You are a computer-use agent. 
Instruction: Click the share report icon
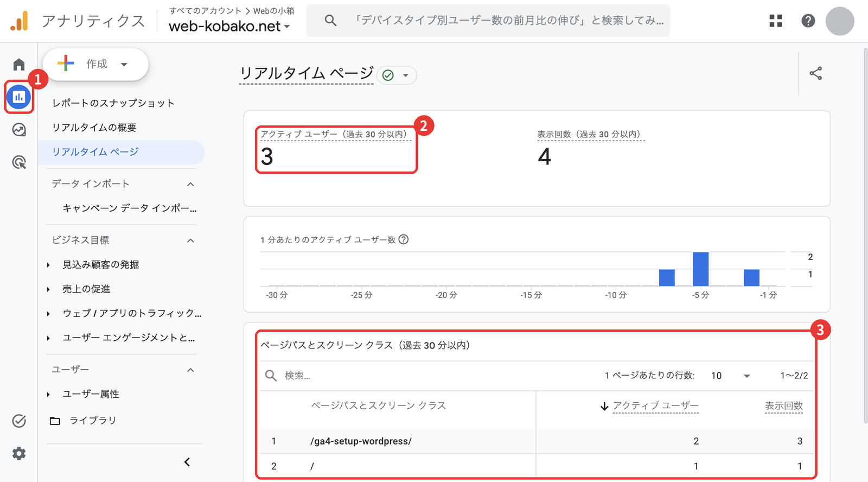[x=816, y=73]
